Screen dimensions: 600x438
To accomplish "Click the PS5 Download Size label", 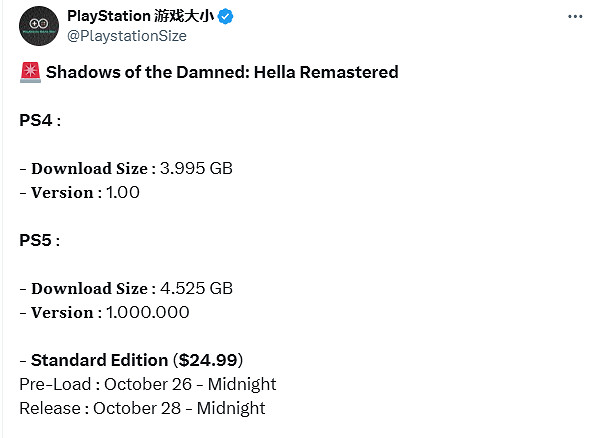I will (x=93, y=288).
